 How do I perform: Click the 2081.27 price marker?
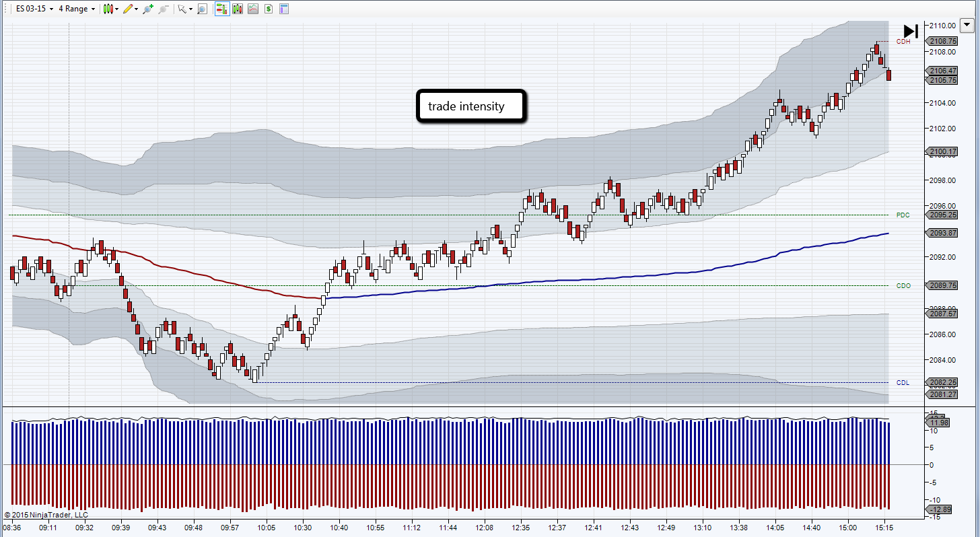(942, 394)
